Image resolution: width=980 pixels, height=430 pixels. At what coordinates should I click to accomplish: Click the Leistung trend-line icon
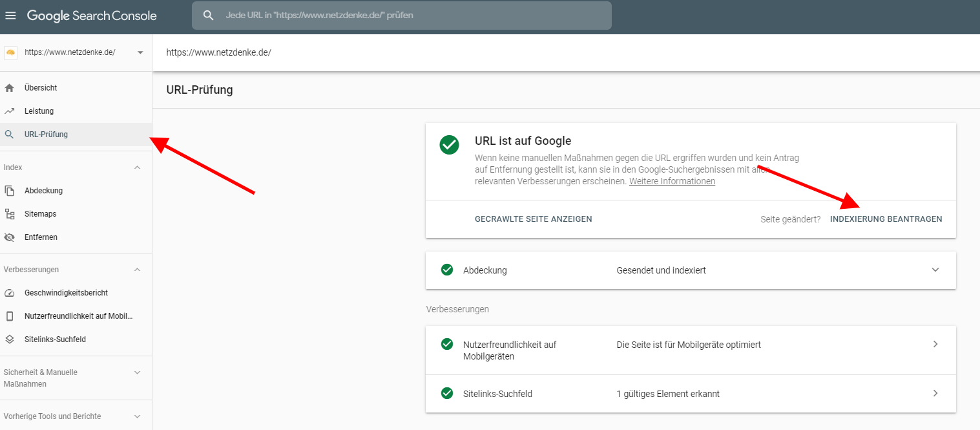(9, 111)
